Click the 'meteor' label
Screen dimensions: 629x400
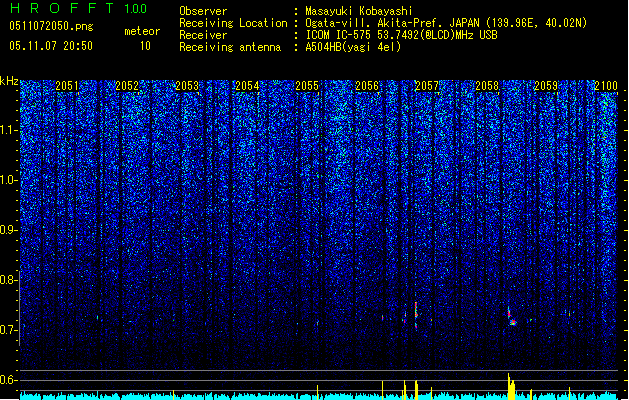coord(142,31)
